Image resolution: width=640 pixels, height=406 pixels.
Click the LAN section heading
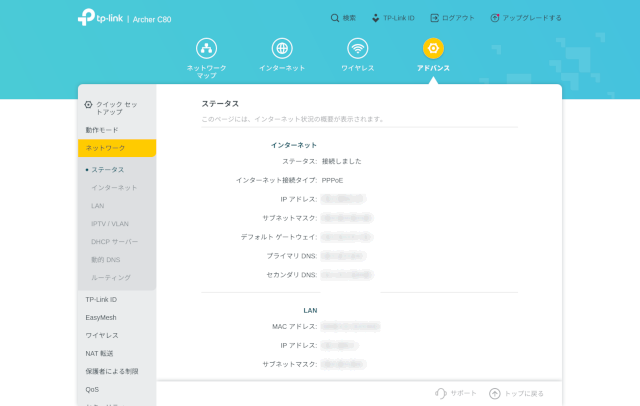click(310, 311)
